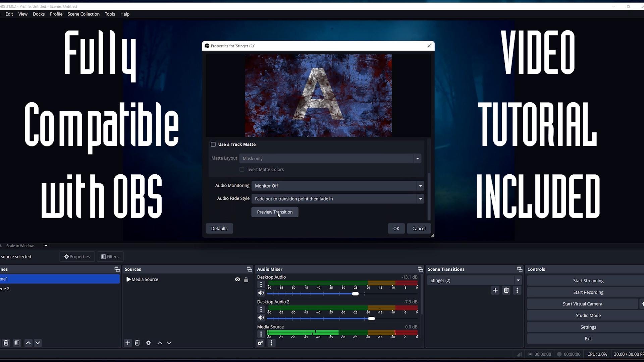The image size is (644, 362).
Task: Mute Desktop Audio speaker icon
Action: [x=261, y=293]
